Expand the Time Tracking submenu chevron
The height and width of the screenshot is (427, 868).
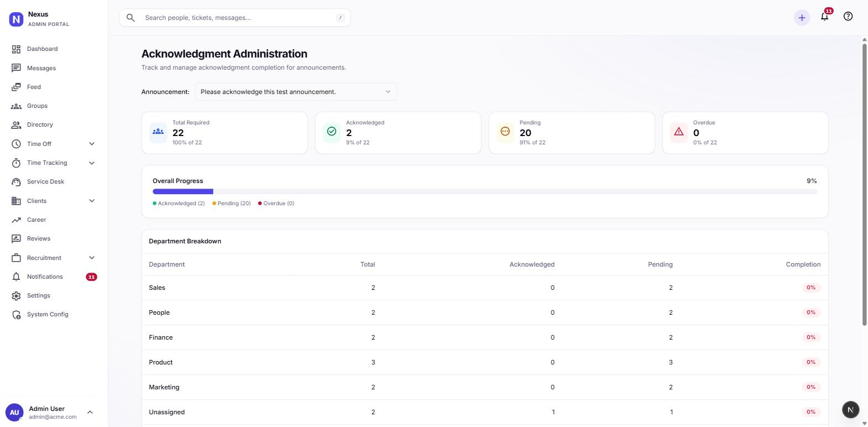tap(92, 163)
